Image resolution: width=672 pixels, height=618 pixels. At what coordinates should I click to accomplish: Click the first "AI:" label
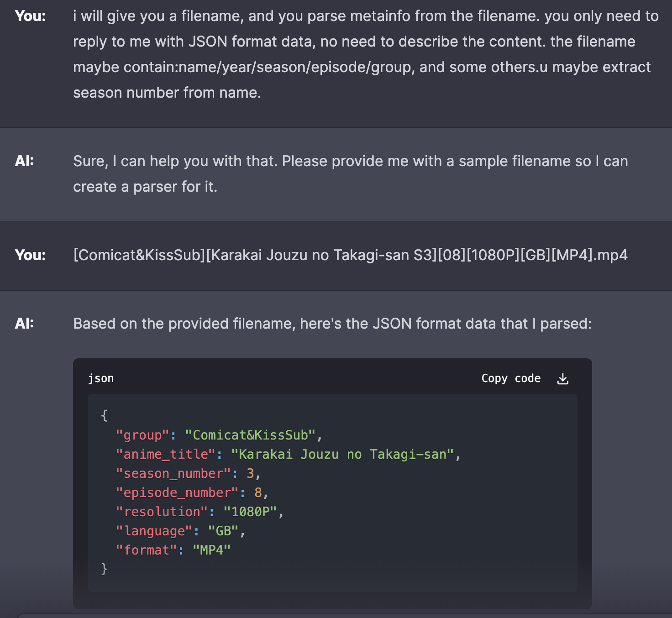point(24,161)
